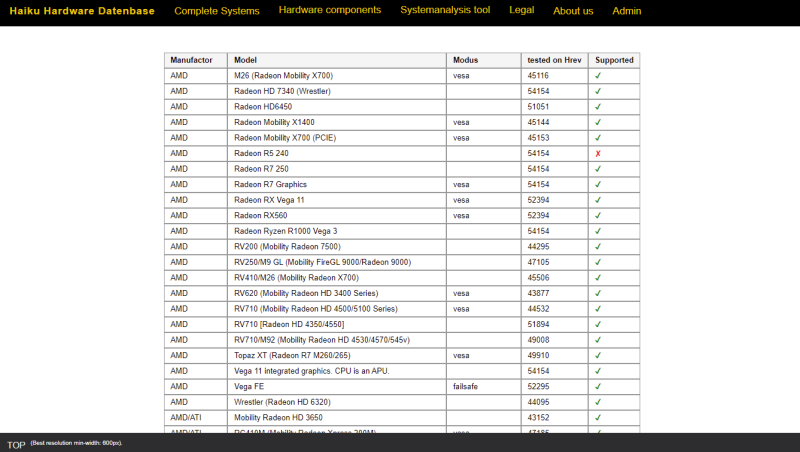Select the Radeon R5 240 model cell

click(337, 154)
